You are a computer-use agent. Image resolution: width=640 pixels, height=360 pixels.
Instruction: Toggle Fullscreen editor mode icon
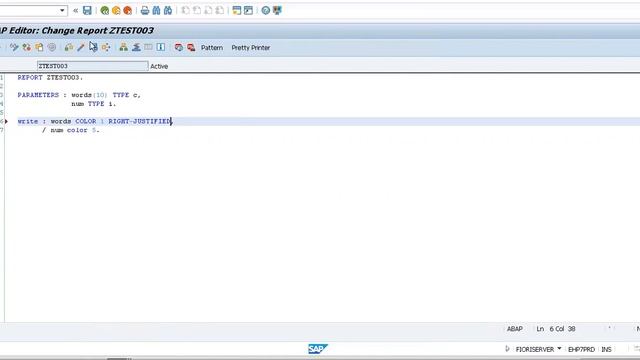[148, 48]
